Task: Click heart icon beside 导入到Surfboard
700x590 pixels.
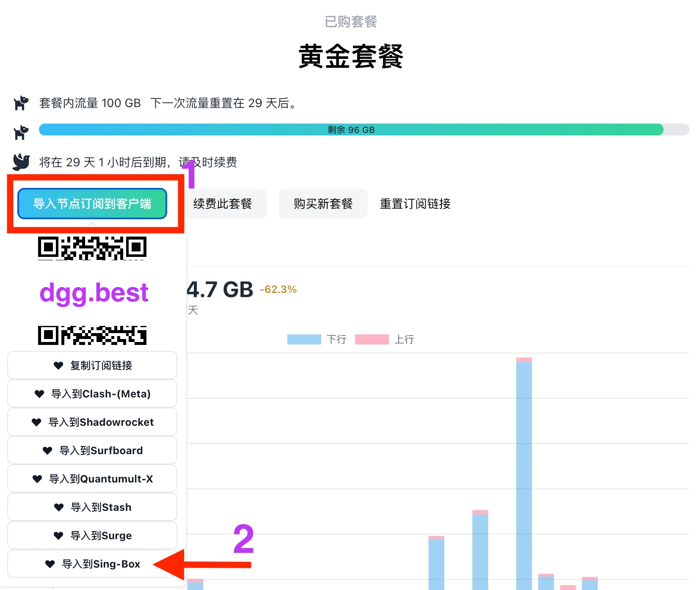Action: 47,450
